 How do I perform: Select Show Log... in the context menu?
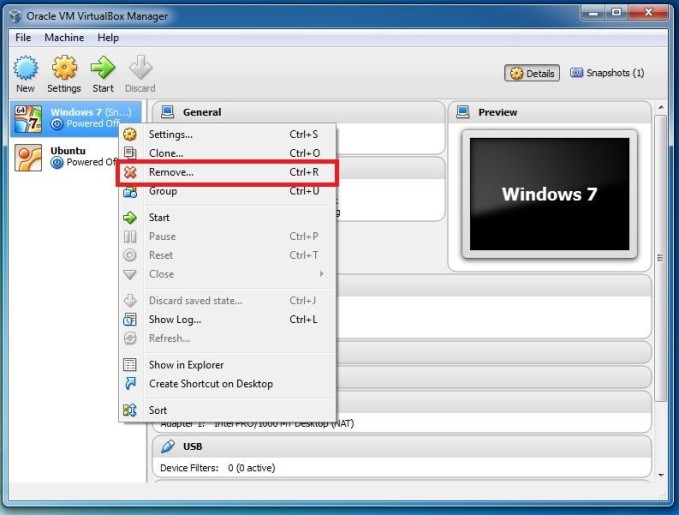click(x=227, y=320)
